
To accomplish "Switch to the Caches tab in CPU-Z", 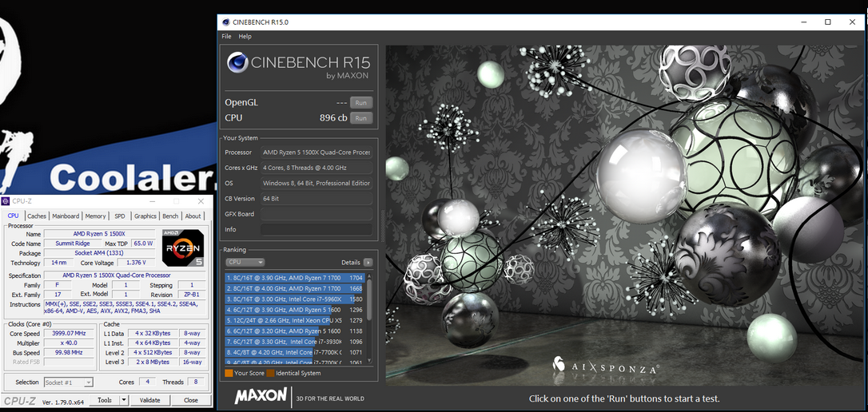I will click(37, 216).
